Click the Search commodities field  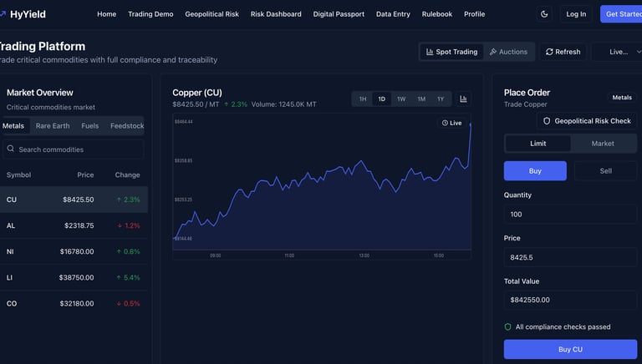click(74, 149)
